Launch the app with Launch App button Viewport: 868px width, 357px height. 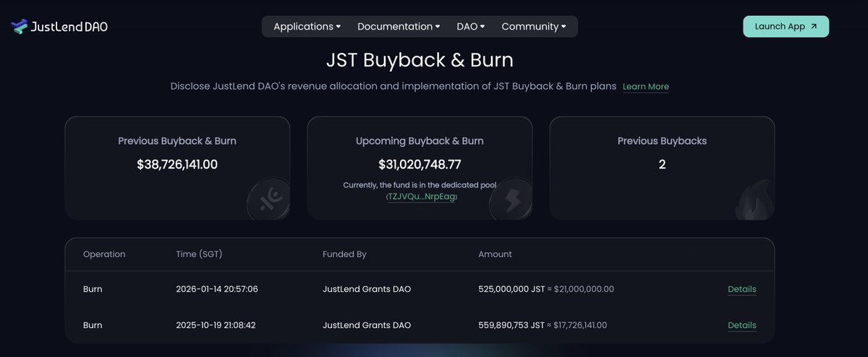tap(786, 27)
